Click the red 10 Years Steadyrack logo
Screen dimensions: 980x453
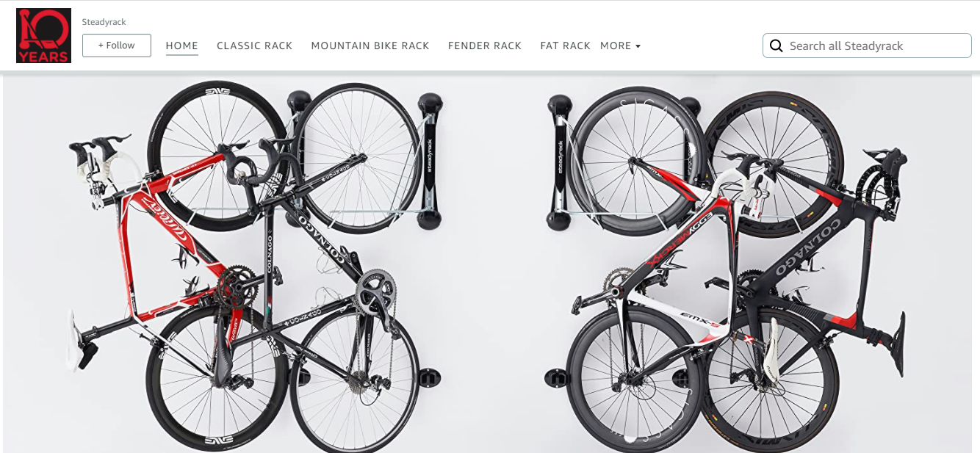43,35
